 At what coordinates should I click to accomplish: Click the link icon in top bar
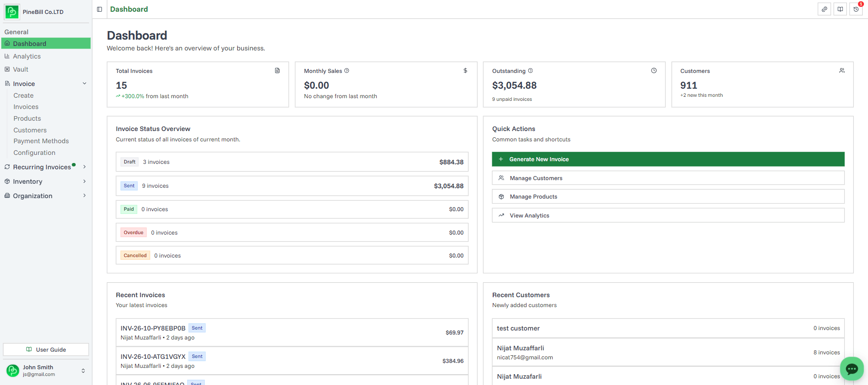point(824,9)
